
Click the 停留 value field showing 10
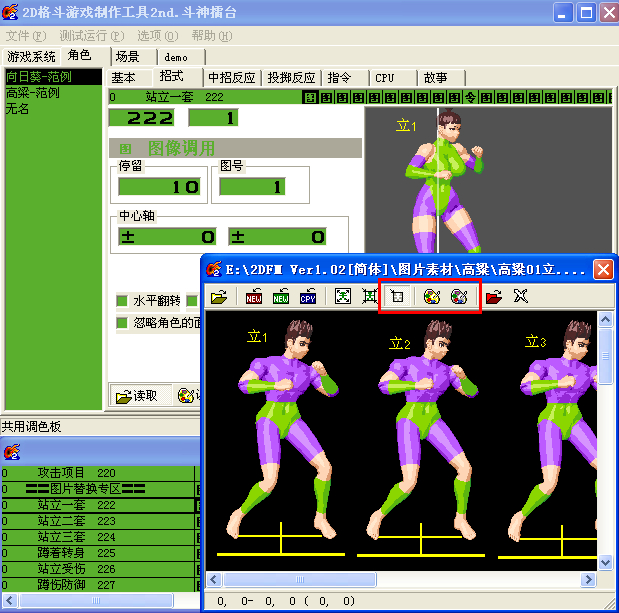click(159, 187)
